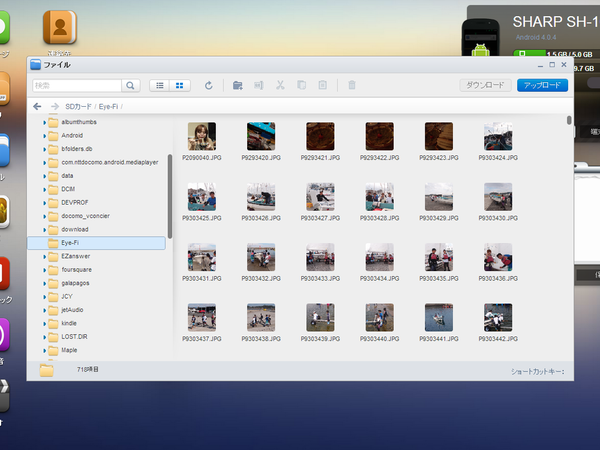Expand the data folder node

point(44,176)
